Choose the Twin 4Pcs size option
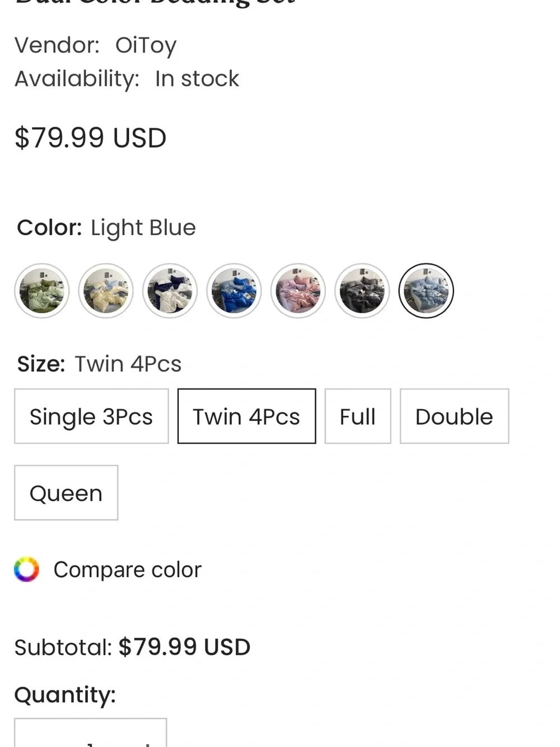The width and height of the screenshot is (560, 747). [x=246, y=416]
